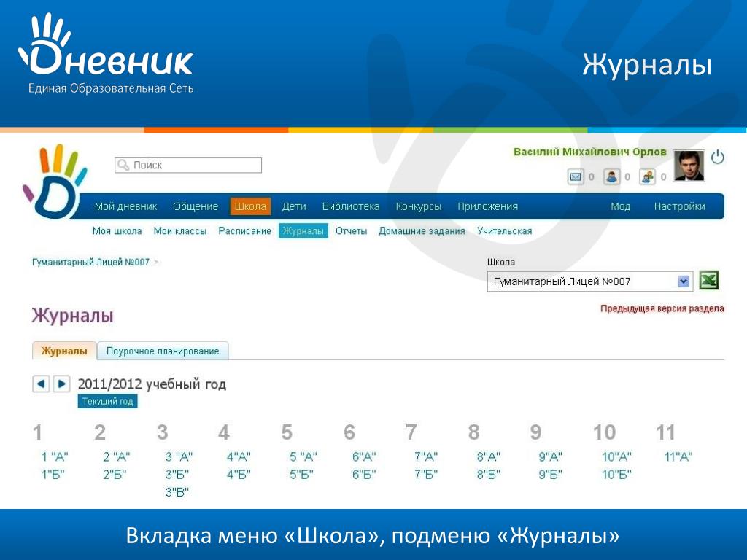Expand the Школа dropdown arrow
Viewport: 747px width, 560px height.
pyautogui.click(x=683, y=281)
